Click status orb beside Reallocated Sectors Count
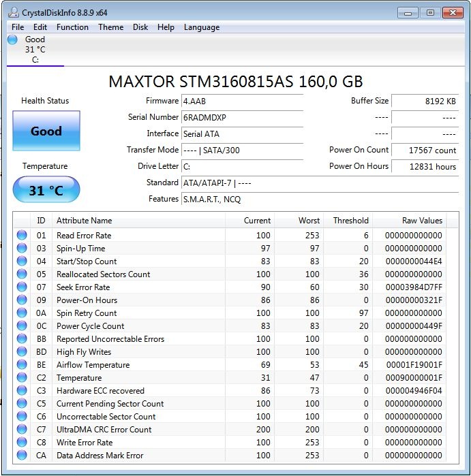 tap(22, 274)
